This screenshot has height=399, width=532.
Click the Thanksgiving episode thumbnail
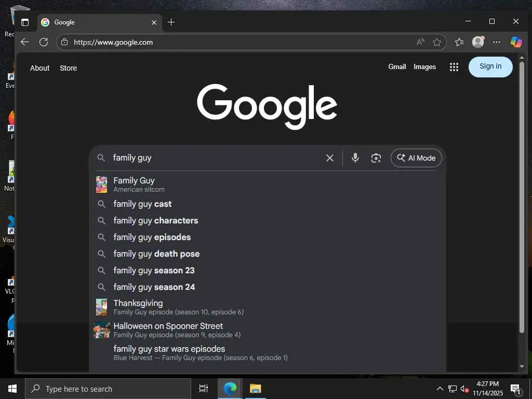[101, 307]
